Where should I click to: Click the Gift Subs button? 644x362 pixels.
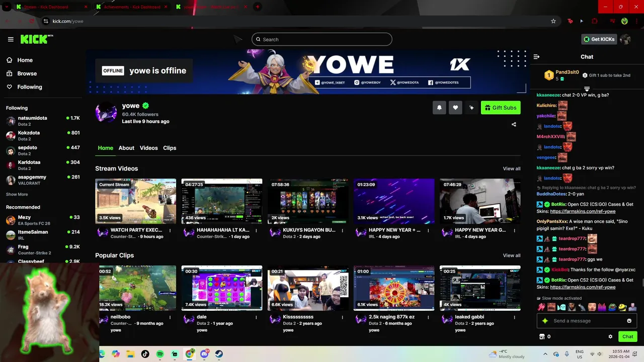coord(501,108)
